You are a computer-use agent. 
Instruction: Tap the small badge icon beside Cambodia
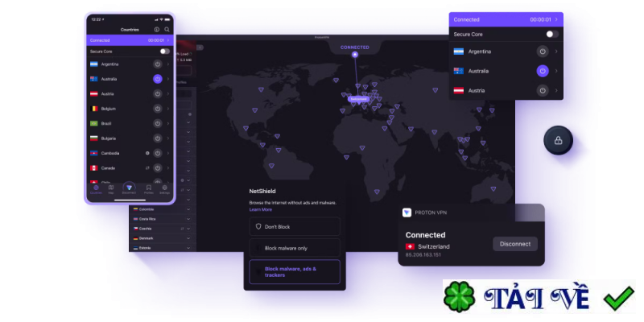[147, 153]
